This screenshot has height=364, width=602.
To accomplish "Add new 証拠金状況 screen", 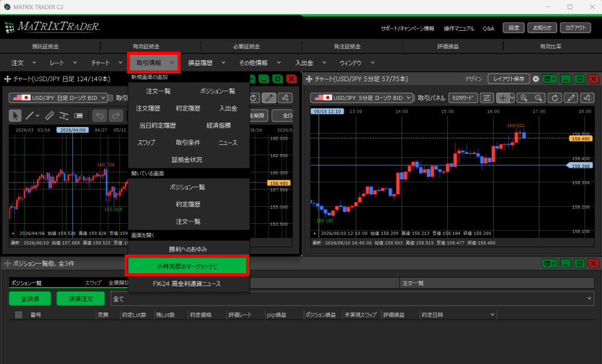I will pos(187,159).
